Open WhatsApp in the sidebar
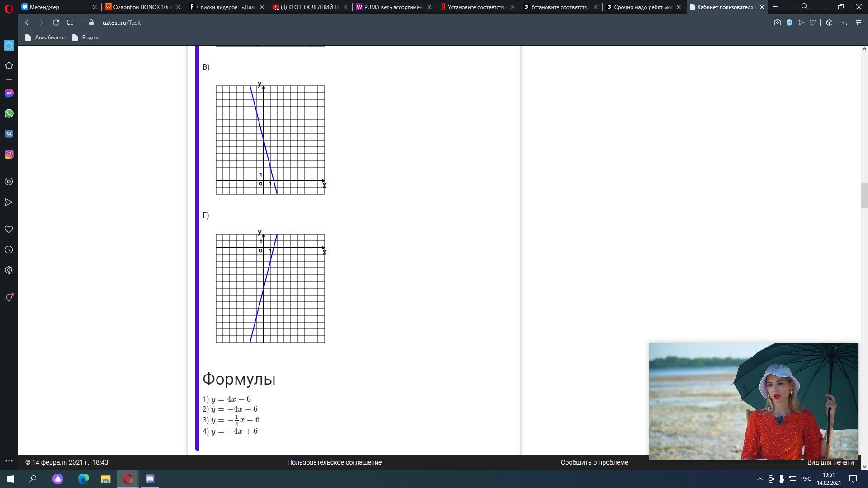The width and height of the screenshot is (868, 488). point(9,113)
